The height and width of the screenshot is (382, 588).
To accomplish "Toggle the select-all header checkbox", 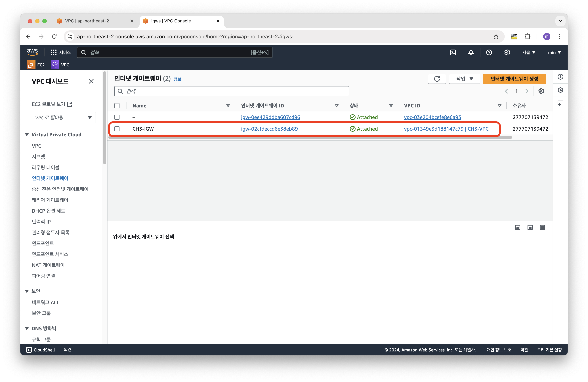I will [117, 106].
